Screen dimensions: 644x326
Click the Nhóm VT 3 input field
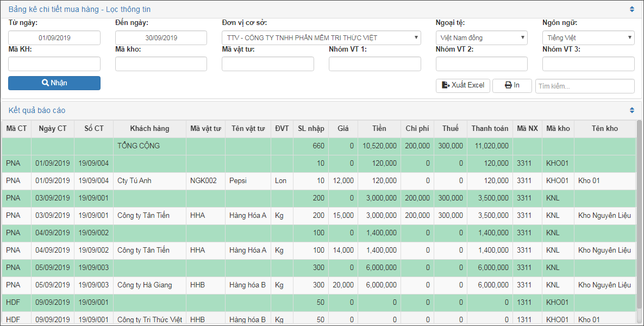coord(588,64)
